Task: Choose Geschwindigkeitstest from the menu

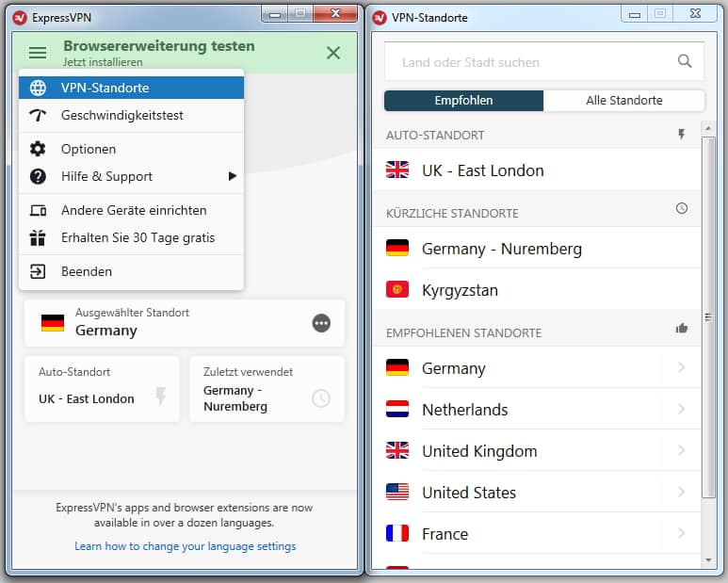Action: pyautogui.click(x=132, y=115)
